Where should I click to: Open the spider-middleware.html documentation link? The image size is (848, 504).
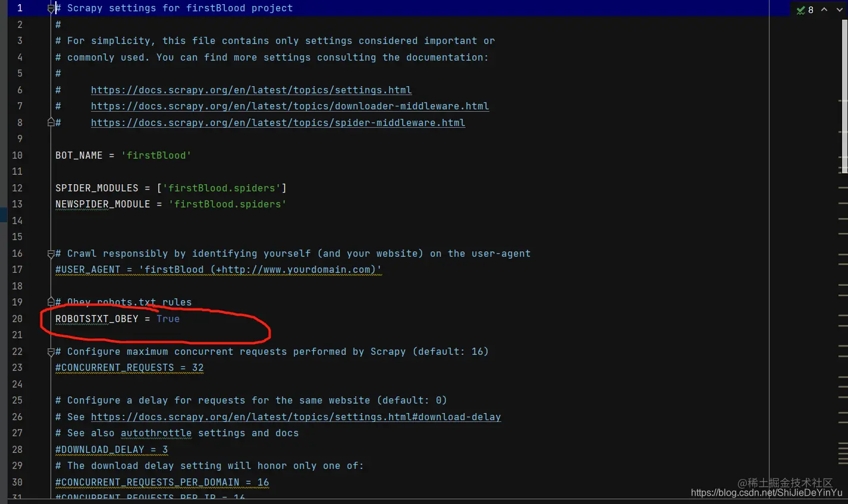click(278, 123)
